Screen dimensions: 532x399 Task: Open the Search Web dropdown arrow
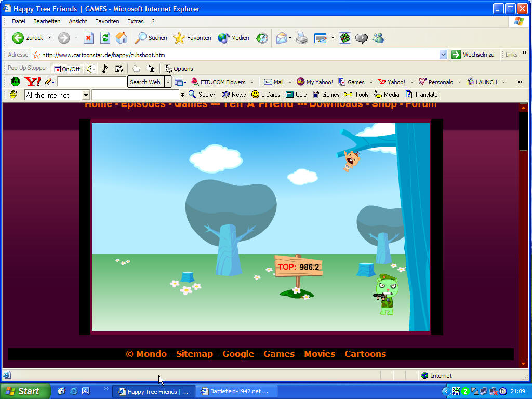click(x=168, y=82)
